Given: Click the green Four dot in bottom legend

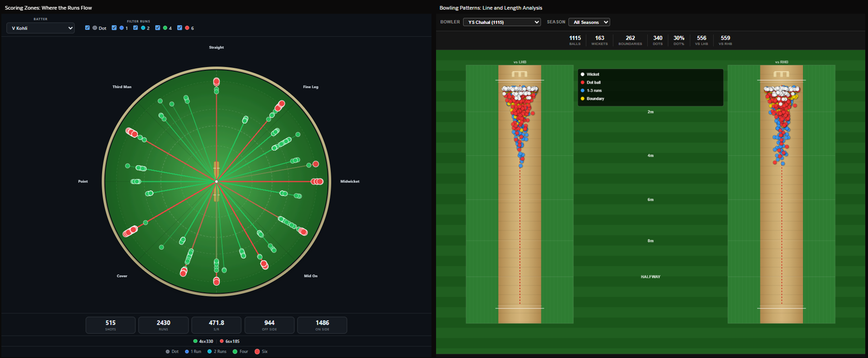Looking at the screenshot, I should tap(235, 352).
